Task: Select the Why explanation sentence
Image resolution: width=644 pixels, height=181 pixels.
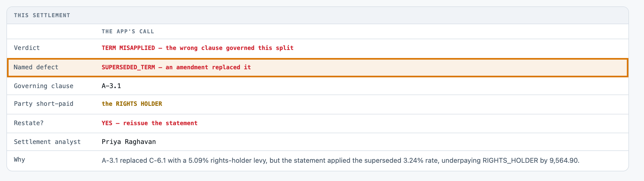Action: click(341, 161)
